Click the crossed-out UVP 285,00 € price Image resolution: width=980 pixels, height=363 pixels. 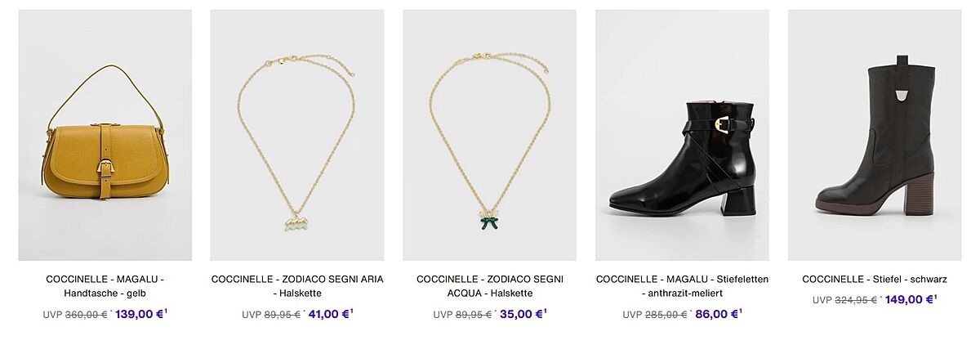coord(666,314)
